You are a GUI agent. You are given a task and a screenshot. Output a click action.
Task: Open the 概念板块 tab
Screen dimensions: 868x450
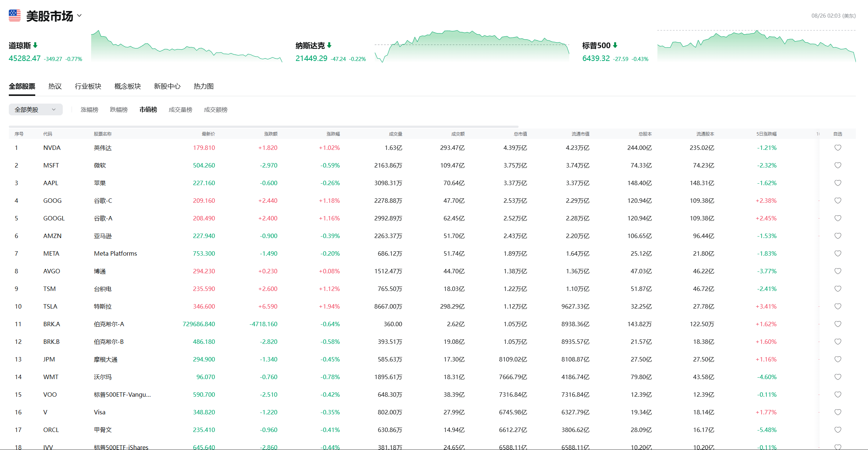tap(128, 86)
